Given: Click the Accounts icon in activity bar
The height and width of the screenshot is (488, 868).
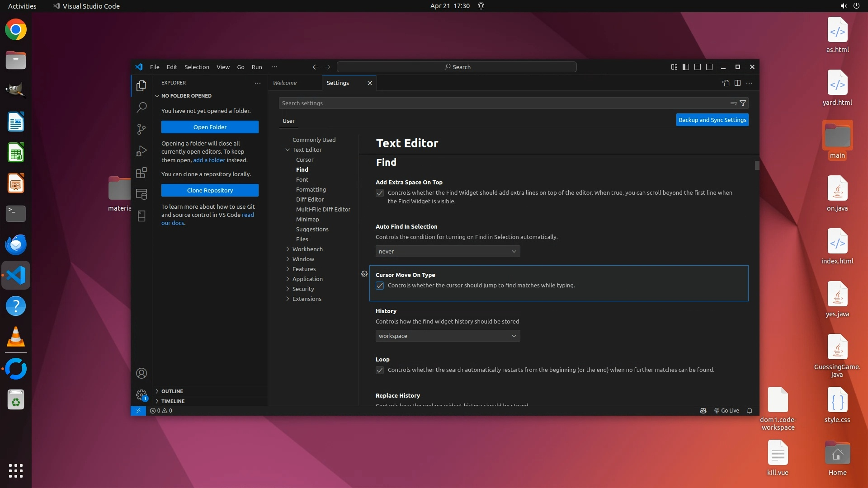Looking at the screenshot, I should click(x=142, y=373).
